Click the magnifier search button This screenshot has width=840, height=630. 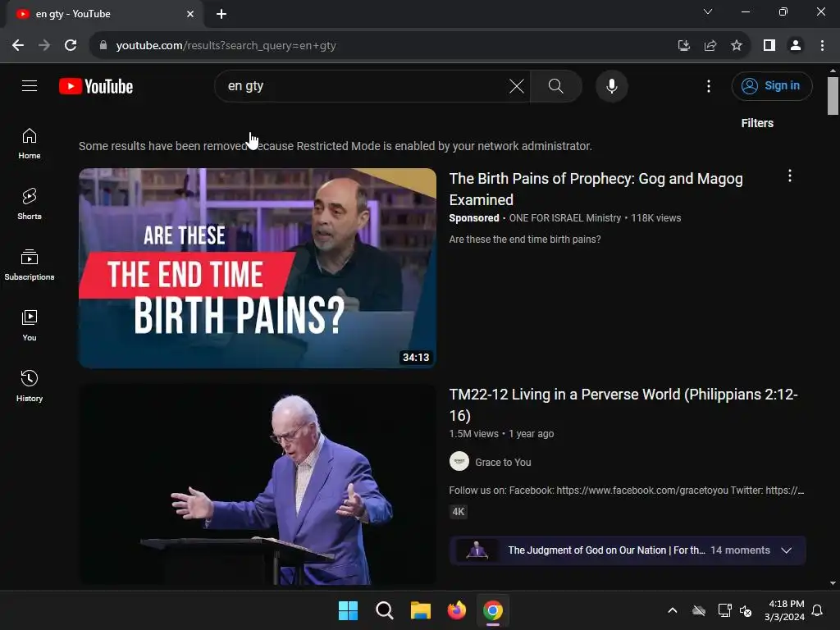pos(555,85)
